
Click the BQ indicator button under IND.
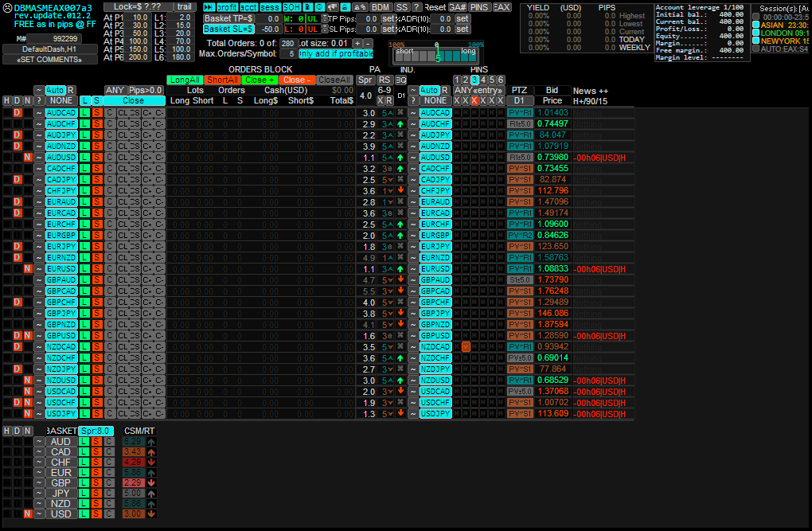coord(400,80)
